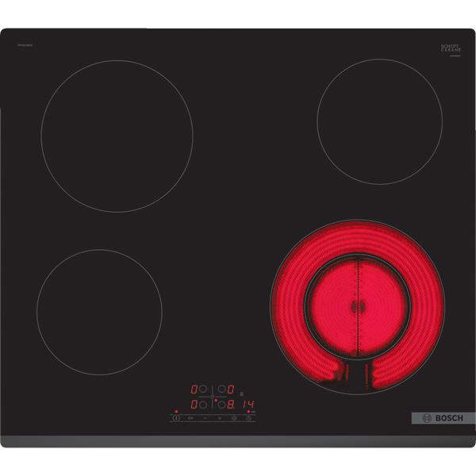Click the Schott Ceran logo
This screenshot has height=476, width=476.
[x=450, y=50]
